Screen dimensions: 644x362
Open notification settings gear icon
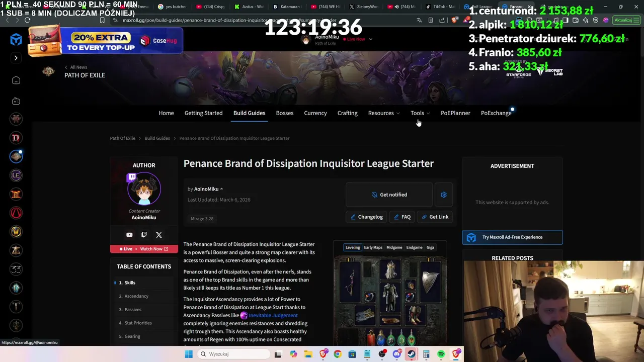pyautogui.click(x=444, y=195)
